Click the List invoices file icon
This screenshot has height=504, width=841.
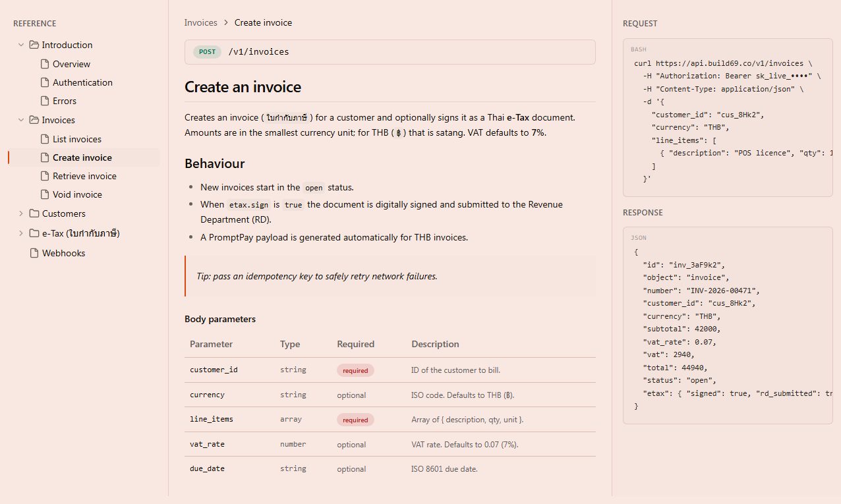(x=45, y=139)
